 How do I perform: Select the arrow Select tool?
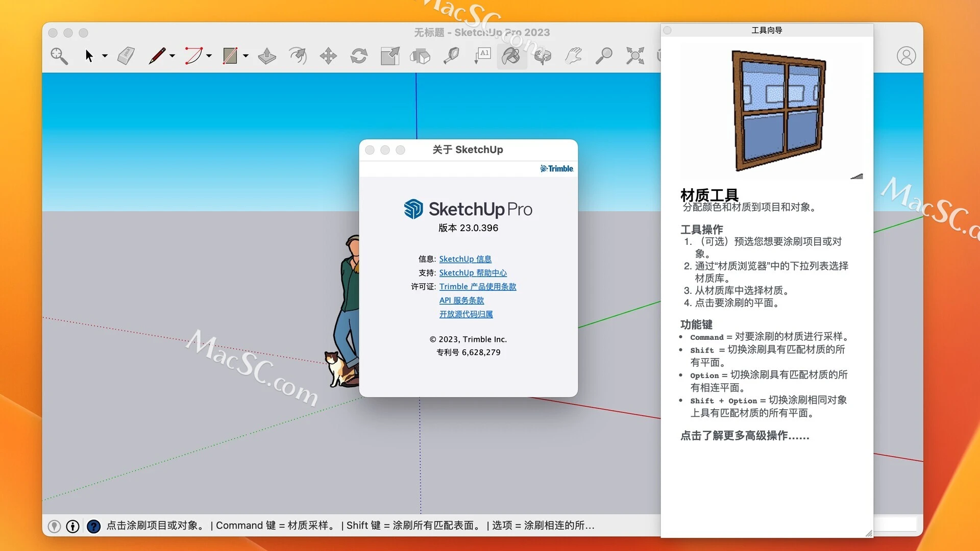(x=89, y=56)
